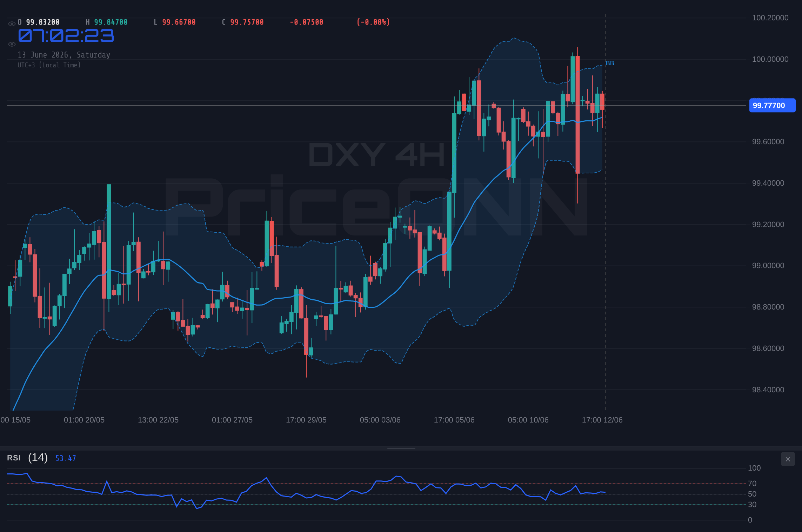Click the RSI axis 100 level label
The image size is (802, 532).
754,468
